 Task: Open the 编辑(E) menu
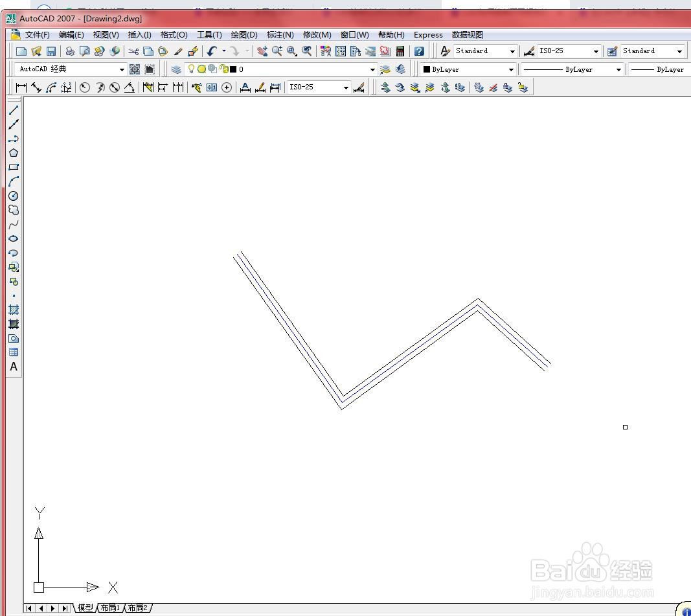71,35
